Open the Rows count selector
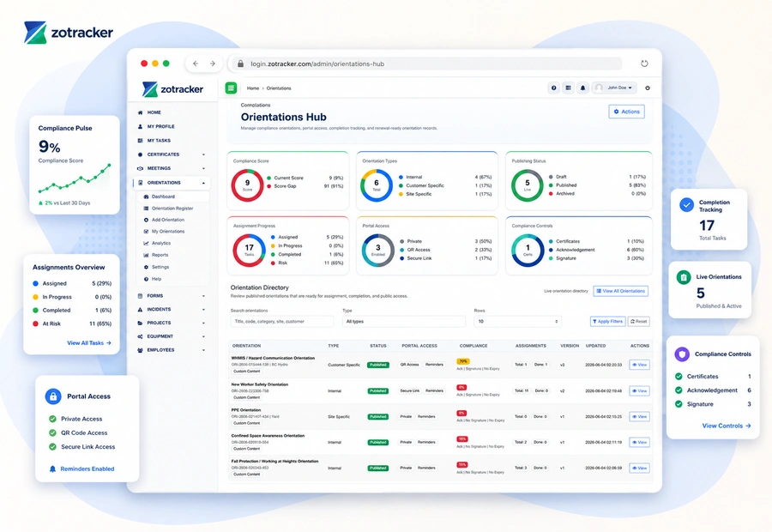 click(x=517, y=321)
